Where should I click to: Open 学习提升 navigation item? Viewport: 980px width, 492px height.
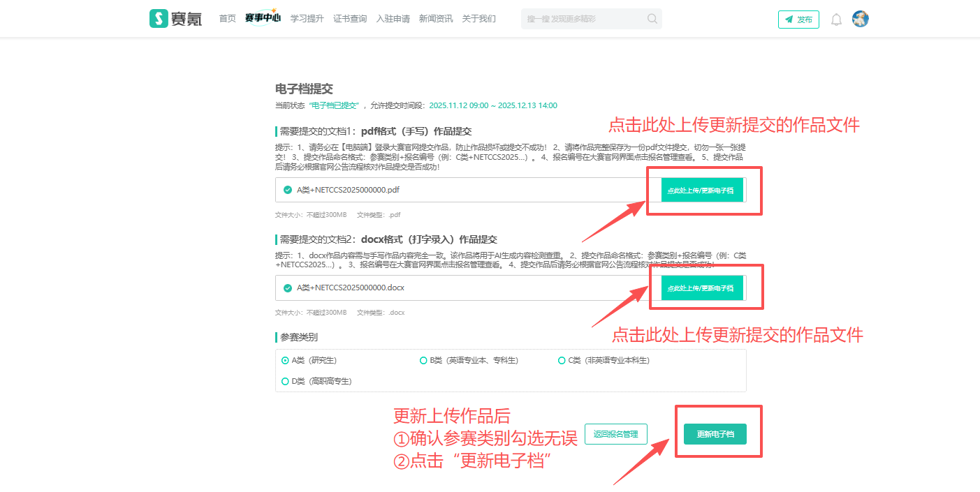click(307, 19)
